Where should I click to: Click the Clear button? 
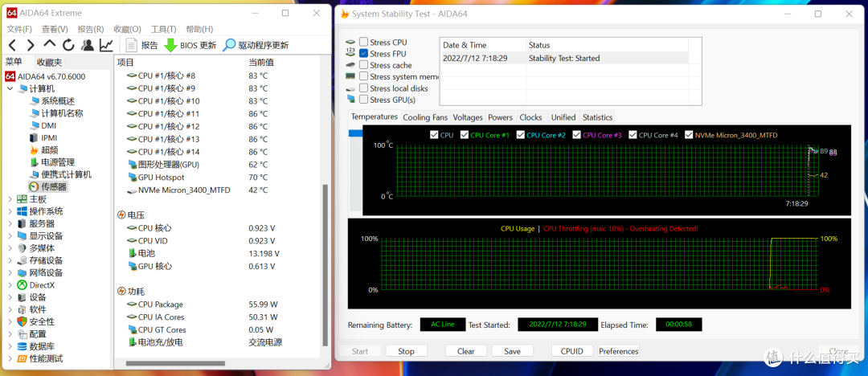[466, 351]
